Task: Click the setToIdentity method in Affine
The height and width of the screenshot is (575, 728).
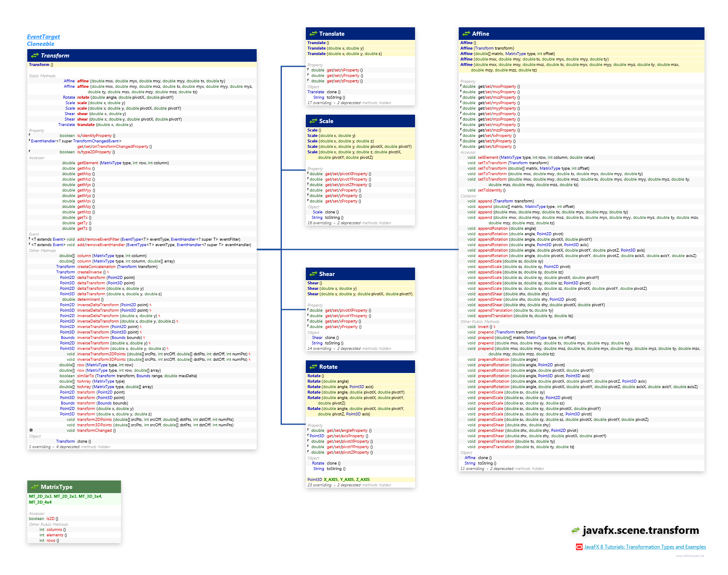Action: pyautogui.click(x=490, y=190)
